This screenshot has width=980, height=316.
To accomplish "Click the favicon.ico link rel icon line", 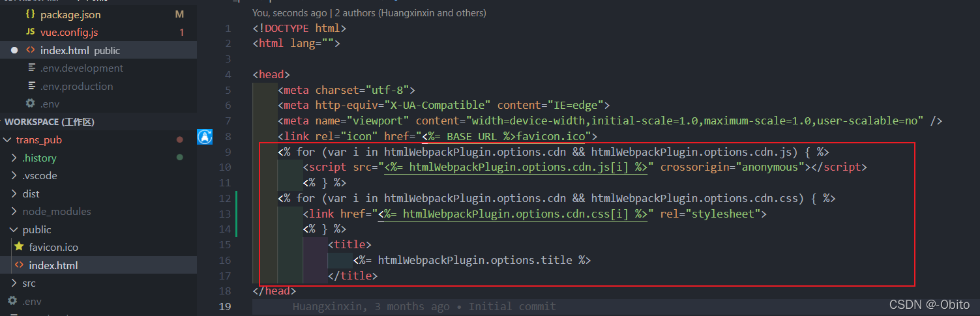I will point(438,136).
